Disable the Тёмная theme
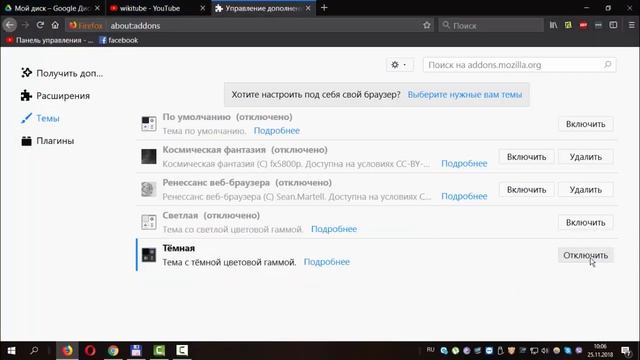The height and width of the screenshot is (360, 640). click(585, 255)
